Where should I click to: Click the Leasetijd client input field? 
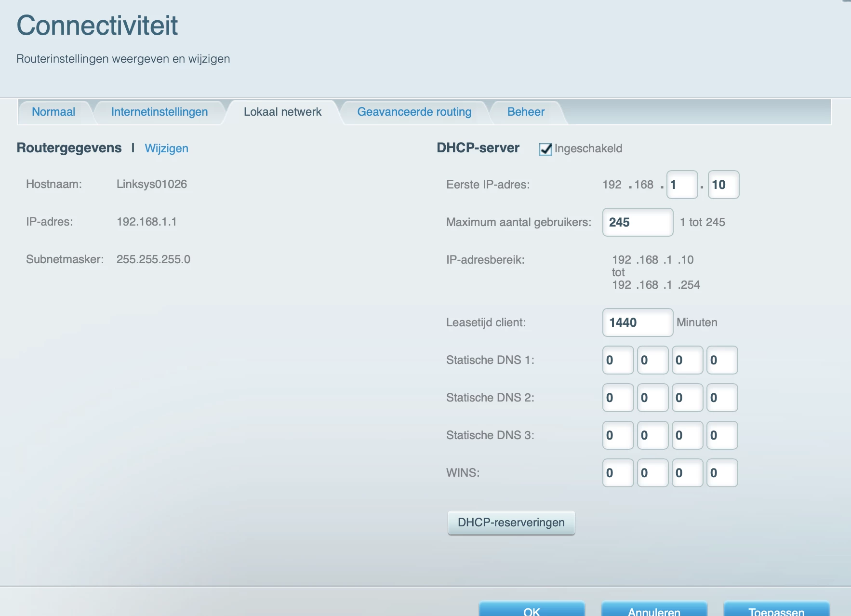pos(638,322)
